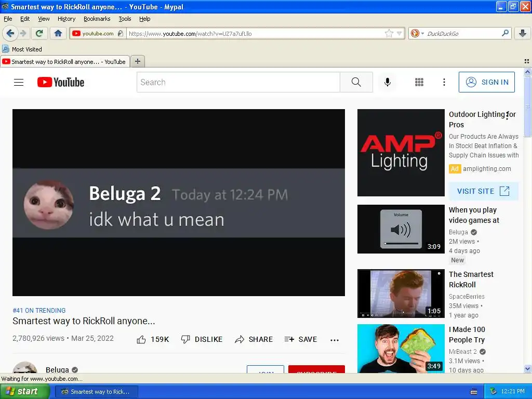Click the youtube.com site identity button

(x=98, y=33)
